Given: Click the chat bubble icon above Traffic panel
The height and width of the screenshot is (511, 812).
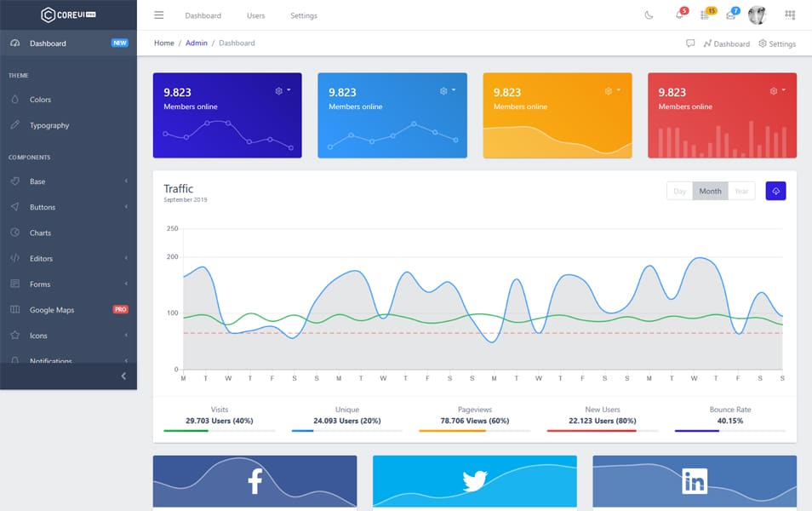Looking at the screenshot, I should [x=690, y=43].
